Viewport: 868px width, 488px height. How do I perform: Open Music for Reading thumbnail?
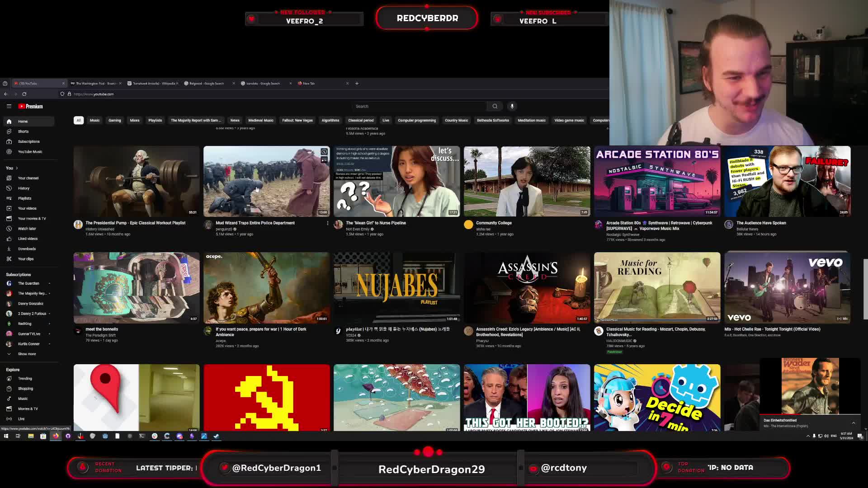click(x=657, y=287)
